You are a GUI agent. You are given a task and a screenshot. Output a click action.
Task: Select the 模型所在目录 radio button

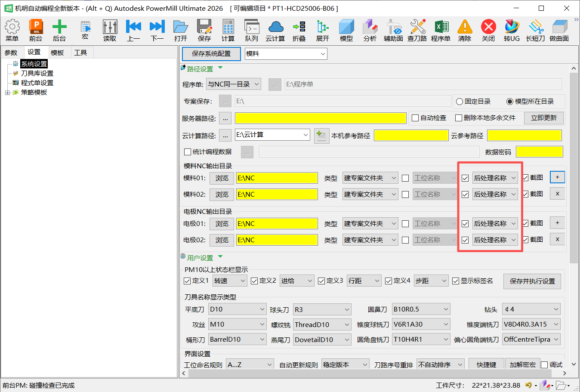coord(510,102)
